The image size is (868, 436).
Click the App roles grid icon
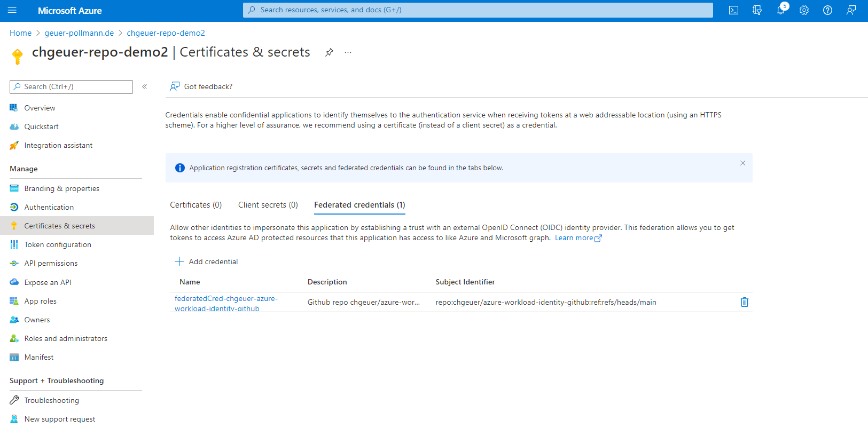click(14, 301)
